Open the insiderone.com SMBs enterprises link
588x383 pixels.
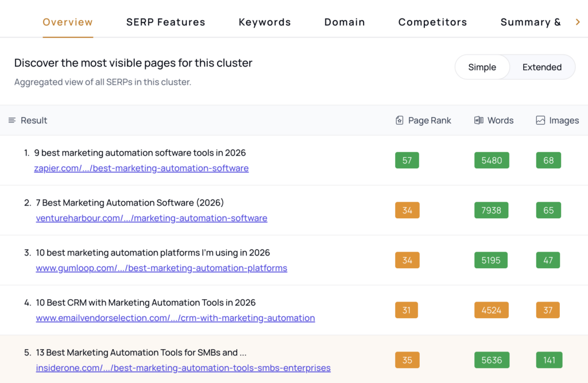point(183,368)
